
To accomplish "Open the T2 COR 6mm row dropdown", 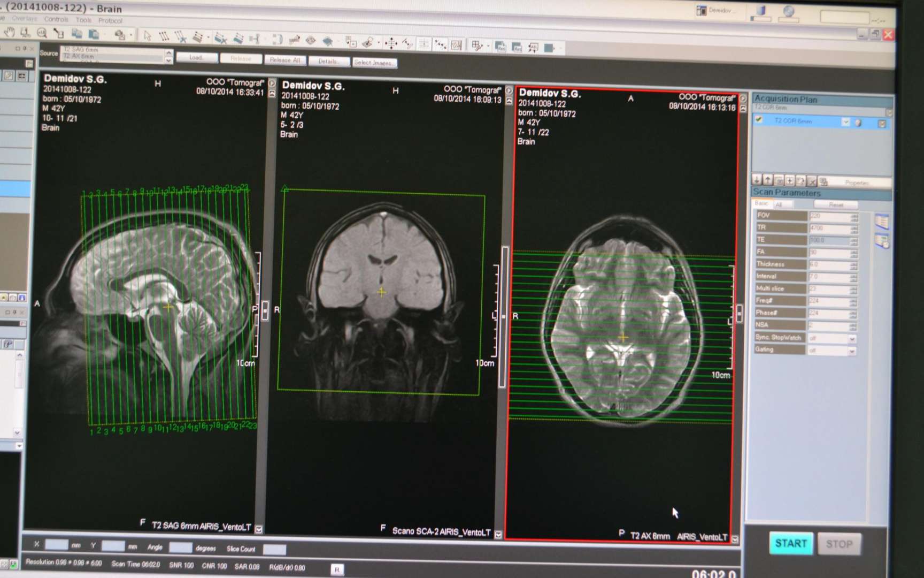I will (x=845, y=122).
